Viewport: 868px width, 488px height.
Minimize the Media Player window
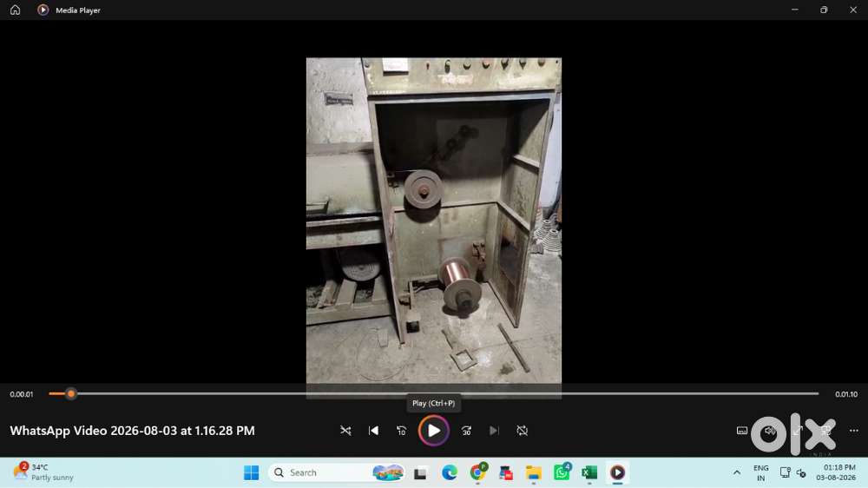pyautogui.click(x=794, y=10)
